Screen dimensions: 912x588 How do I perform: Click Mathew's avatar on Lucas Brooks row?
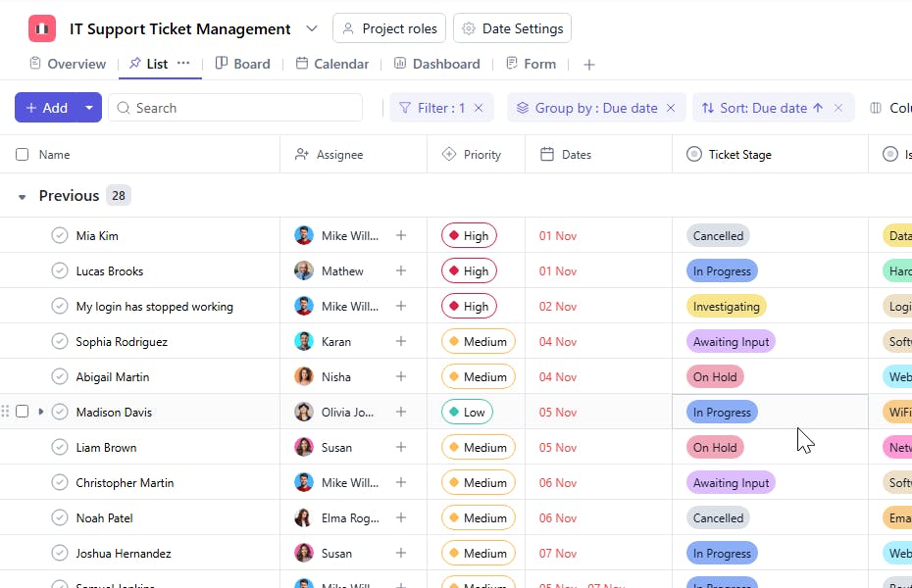tap(304, 270)
